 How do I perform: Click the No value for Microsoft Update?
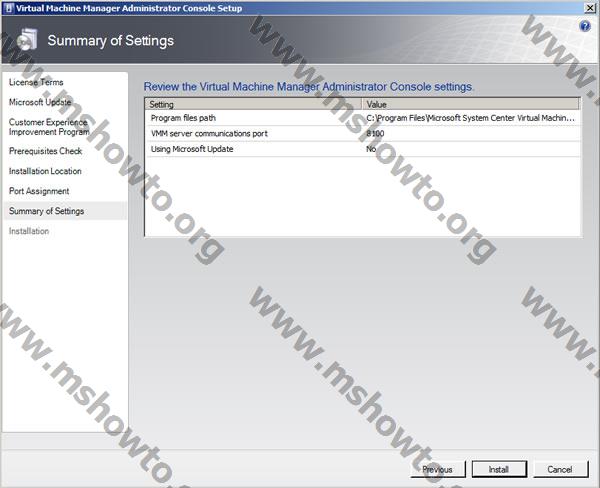tap(371, 149)
